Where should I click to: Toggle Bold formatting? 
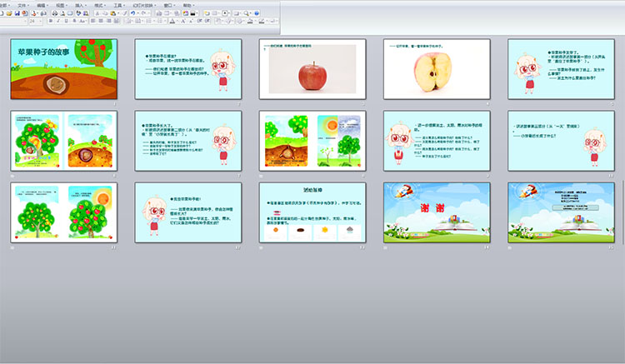tap(51, 21)
